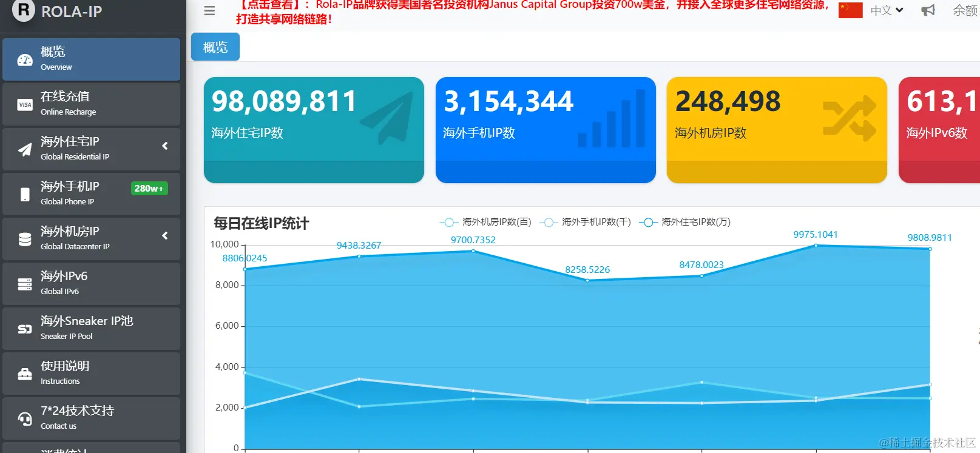Click the 8258.5226 chart data point
Image resolution: width=980 pixels, height=453 pixels.
(587, 280)
